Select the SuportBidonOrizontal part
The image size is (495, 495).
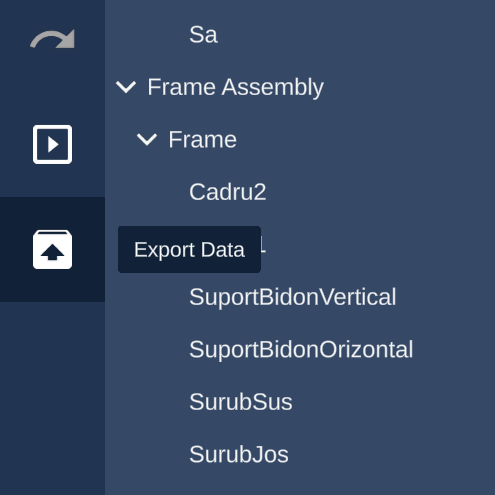[x=301, y=349]
